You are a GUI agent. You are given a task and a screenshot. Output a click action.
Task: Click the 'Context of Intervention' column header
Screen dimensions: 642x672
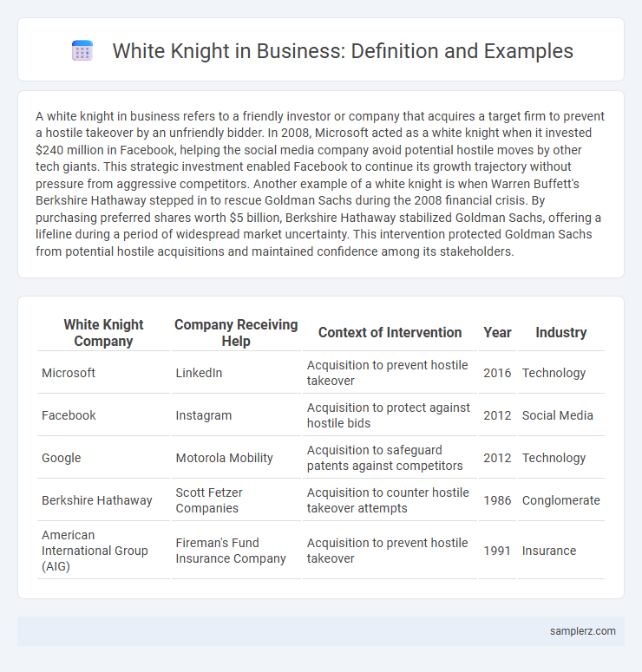pos(390,333)
